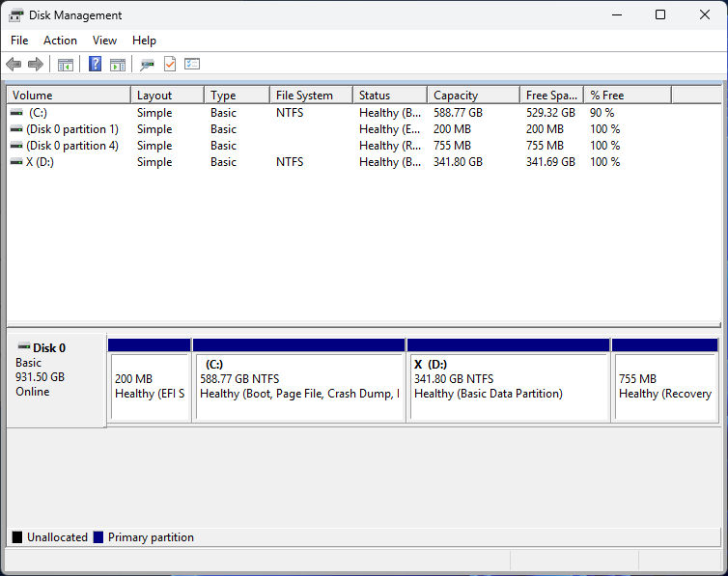Minimize the Disk Management window
The width and height of the screenshot is (728, 576).
[x=617, y=14]
